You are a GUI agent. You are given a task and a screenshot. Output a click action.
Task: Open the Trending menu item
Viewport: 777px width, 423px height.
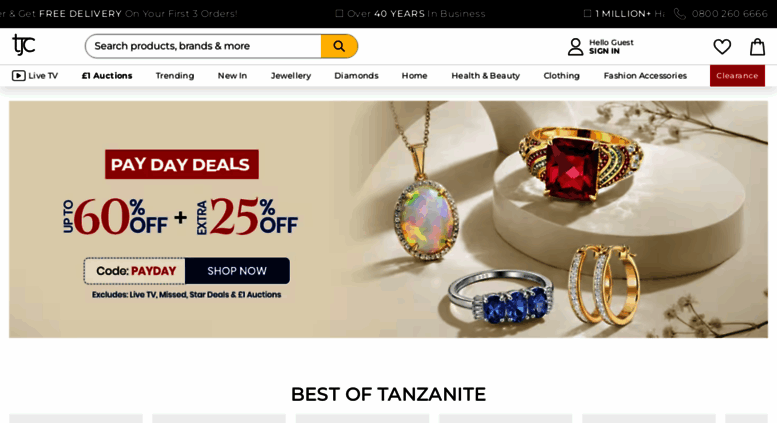coord(175,75)
